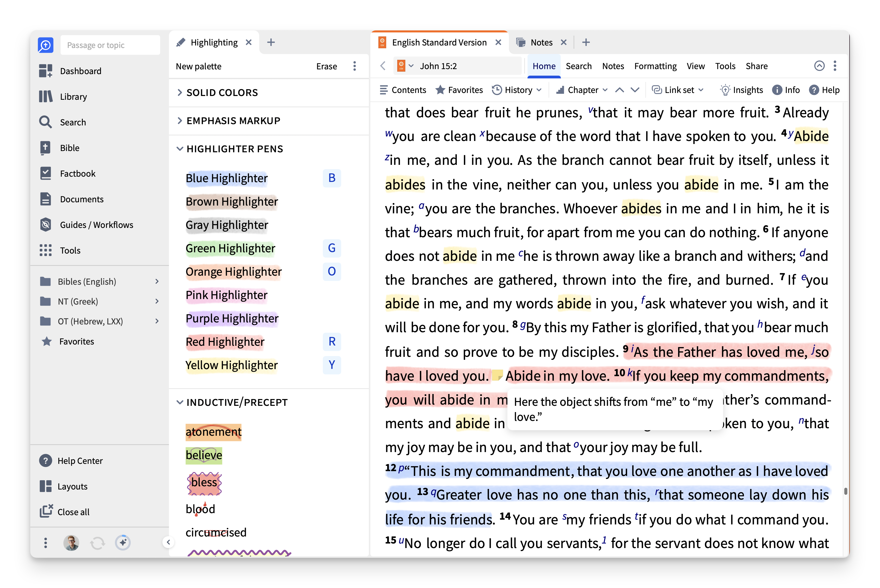The height and width of the screenshot is (588, 880).
Task: Click the John 15:2 reference box
Action: tap(458, 66)
